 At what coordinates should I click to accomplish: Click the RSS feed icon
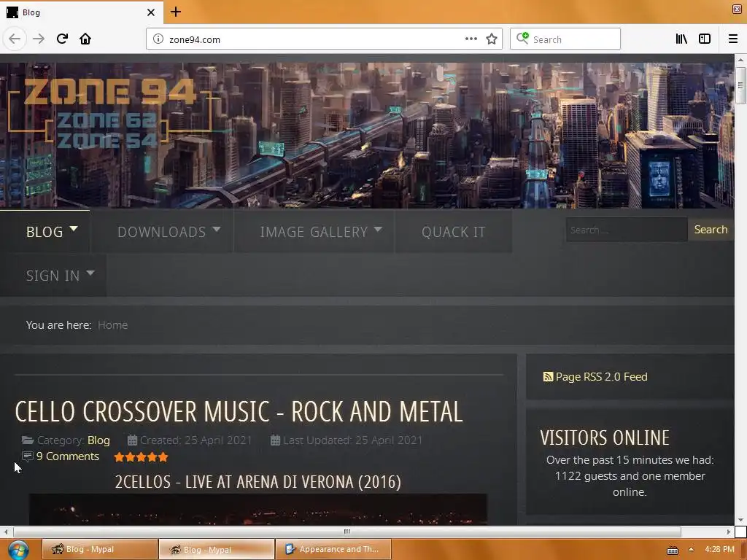pyautogui.click(x=548, y=377)
